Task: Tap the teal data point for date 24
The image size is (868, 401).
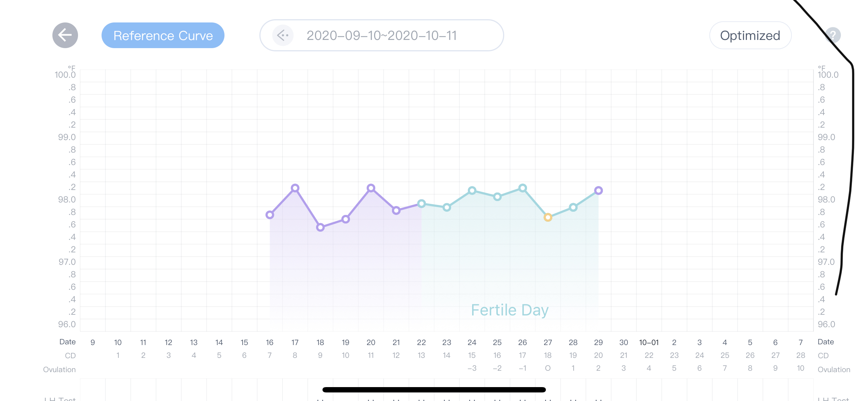Action: (472, 191)
